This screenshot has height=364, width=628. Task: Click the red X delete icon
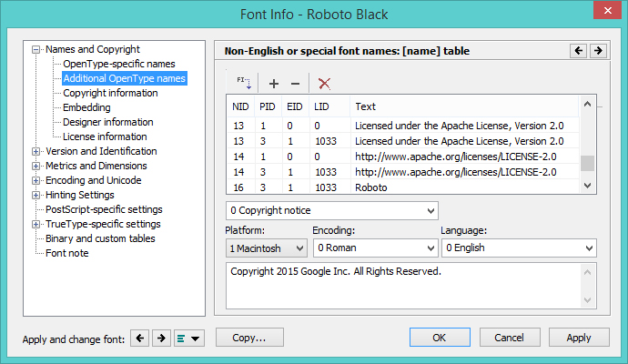tap(324, 84)
